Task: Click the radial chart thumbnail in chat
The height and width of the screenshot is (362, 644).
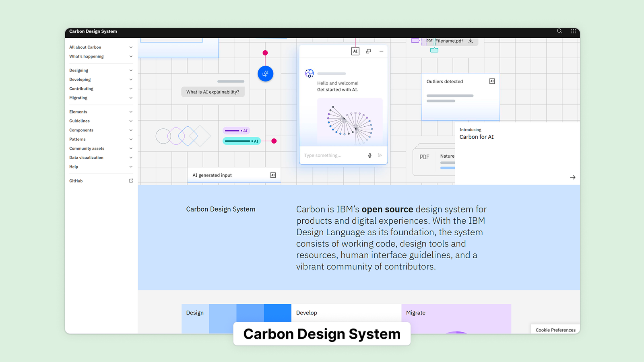Action: (350, 121)
